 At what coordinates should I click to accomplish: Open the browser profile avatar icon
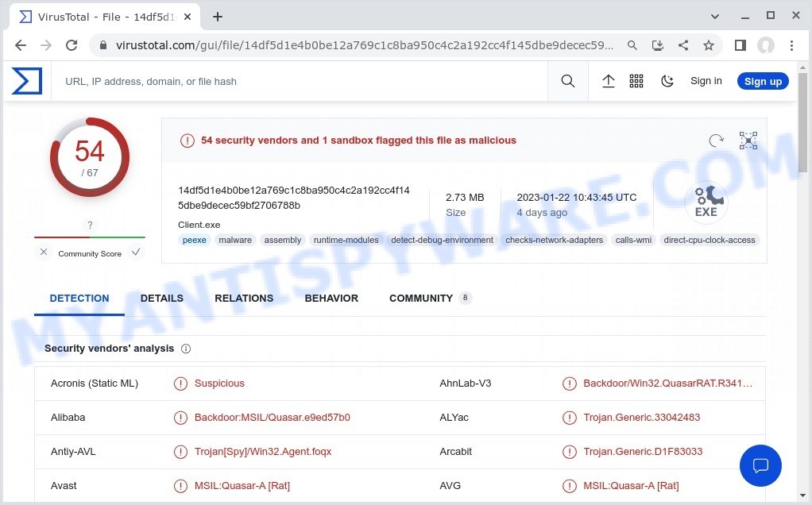765,45
